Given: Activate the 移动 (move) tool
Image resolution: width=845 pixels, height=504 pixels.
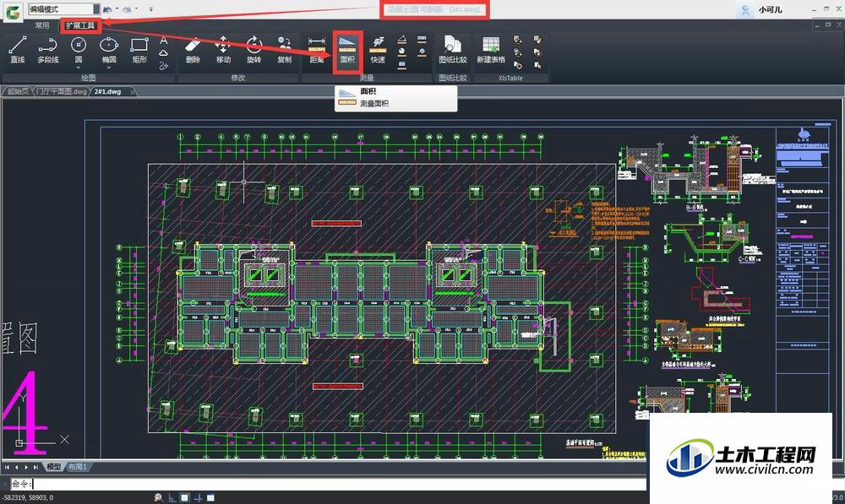Looking at the screenshot, I should tap(223, 50).
